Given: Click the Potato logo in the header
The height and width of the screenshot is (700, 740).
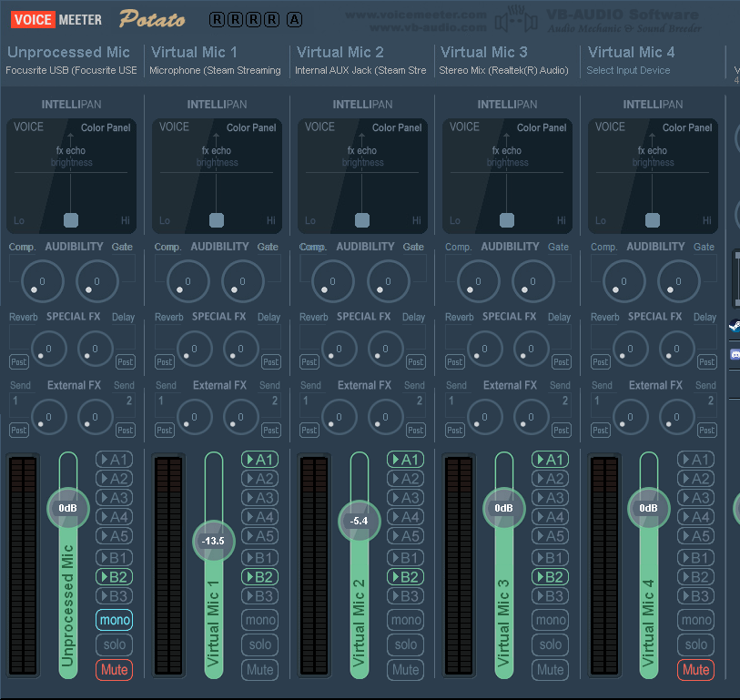Looking at the screenshot, I should pyautogui.click(x=152, y=19).
